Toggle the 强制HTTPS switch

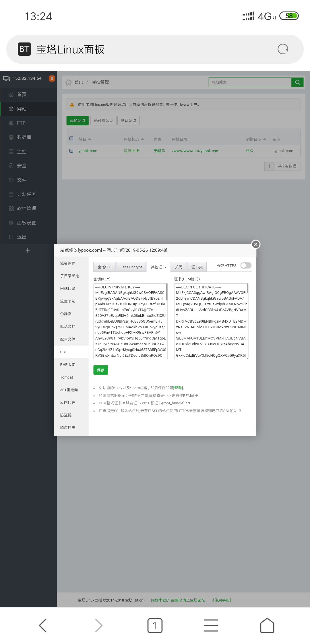(x=246, y=265)
